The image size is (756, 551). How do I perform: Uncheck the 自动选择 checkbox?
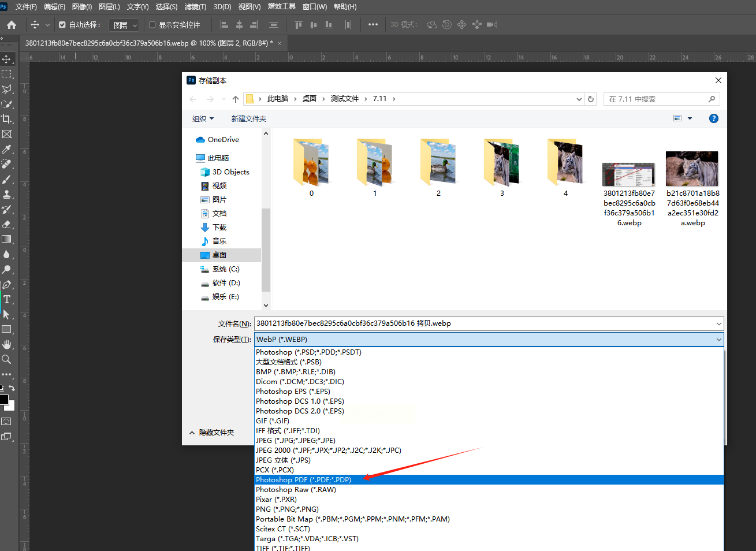[62, 25]
